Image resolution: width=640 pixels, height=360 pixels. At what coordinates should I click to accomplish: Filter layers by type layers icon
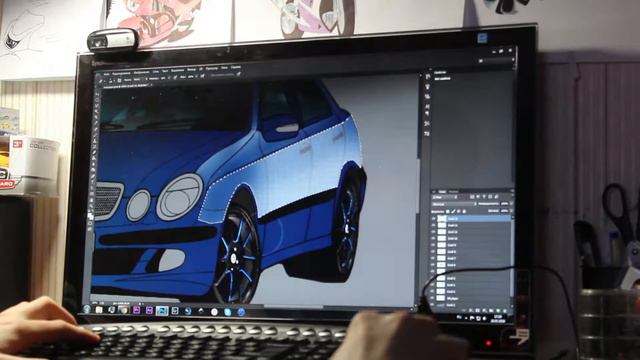coord(484,197)
